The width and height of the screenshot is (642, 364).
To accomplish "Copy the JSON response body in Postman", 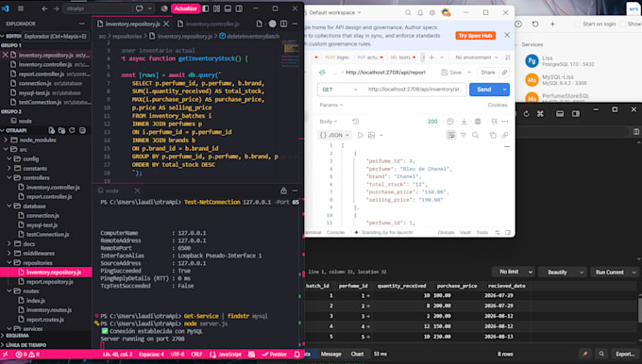I will pyautogui.click(x=493, y=136).
